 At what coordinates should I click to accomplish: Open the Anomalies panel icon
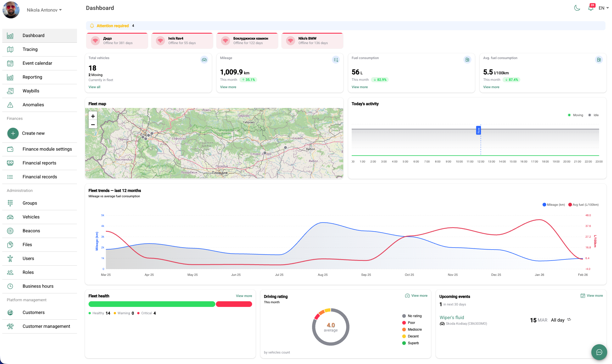[x=10, y=105]
